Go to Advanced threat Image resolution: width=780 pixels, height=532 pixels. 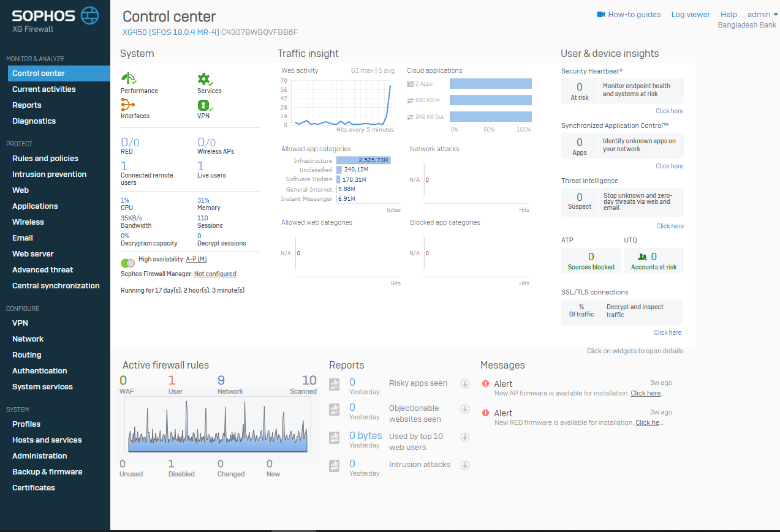tap(43, 270)
